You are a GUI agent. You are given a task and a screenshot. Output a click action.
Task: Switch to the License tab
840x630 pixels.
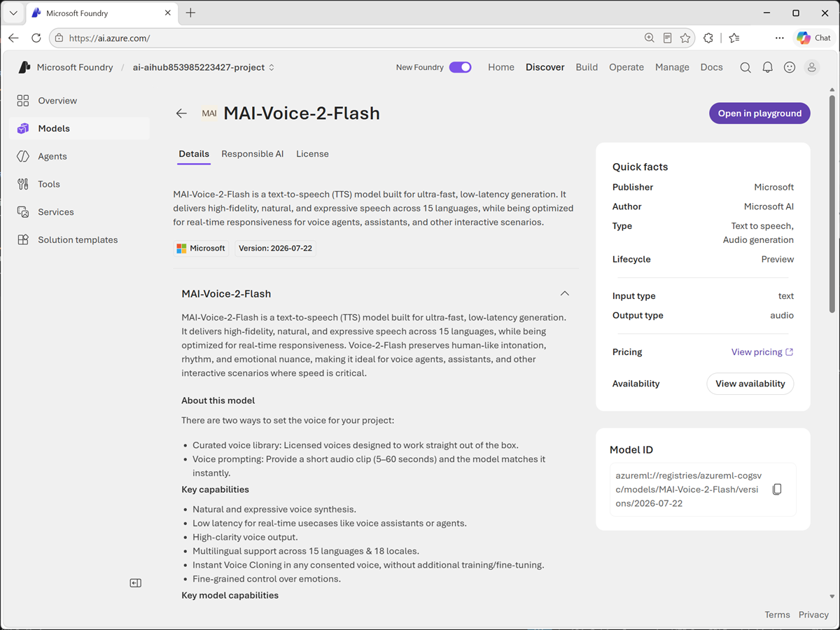point(312,154)
